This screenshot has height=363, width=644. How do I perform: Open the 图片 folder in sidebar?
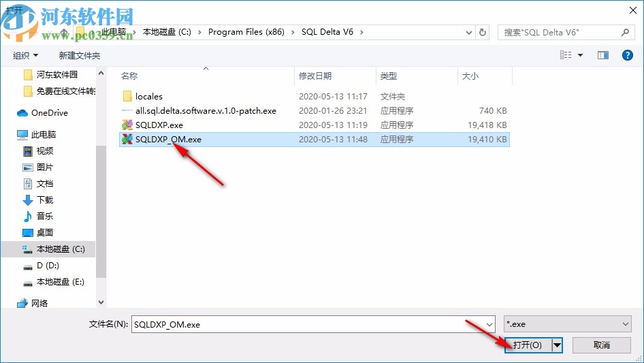click(38, 168)
